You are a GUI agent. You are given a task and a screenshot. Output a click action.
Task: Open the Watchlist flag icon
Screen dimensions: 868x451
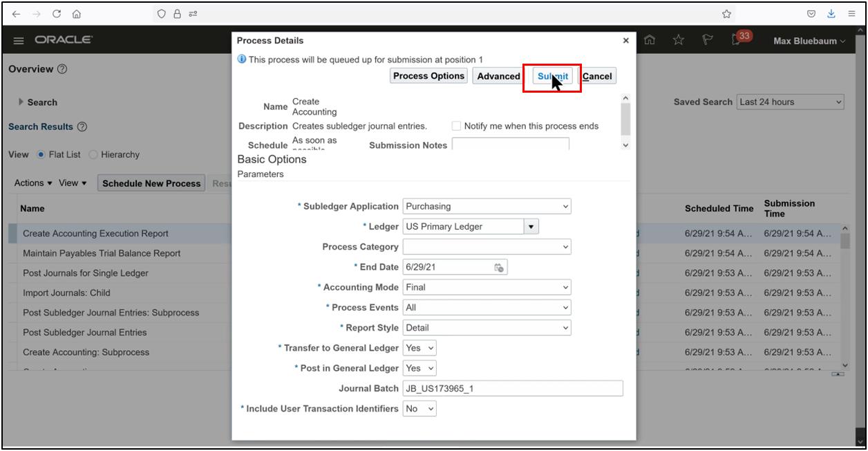click(707, 40)
